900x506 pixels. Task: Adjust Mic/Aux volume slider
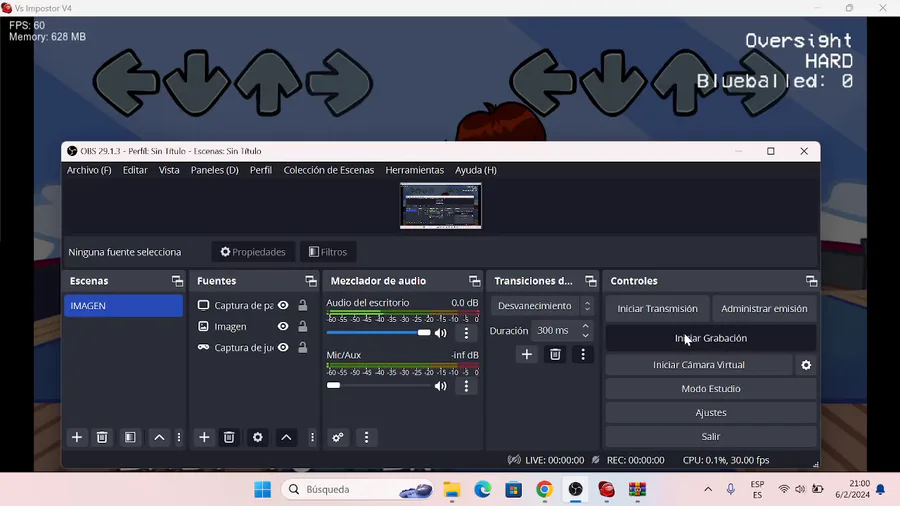[378, 386]
